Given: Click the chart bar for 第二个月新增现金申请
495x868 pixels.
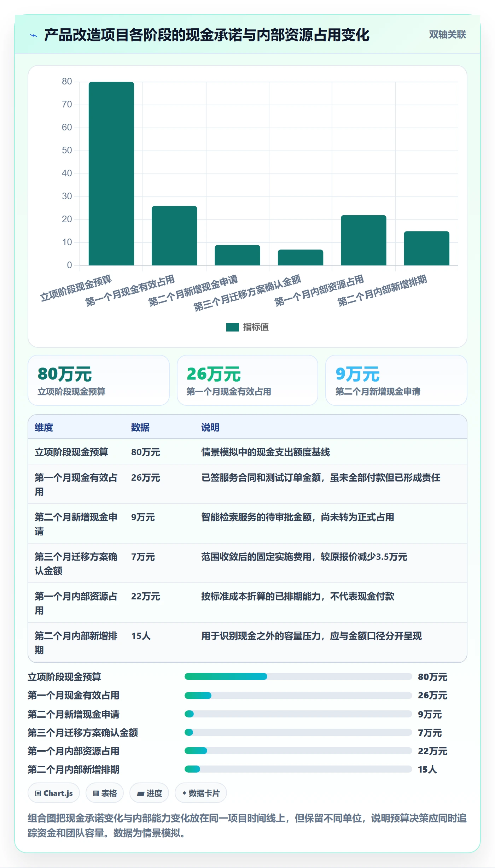Looking at the screenshot, I should coord(237,255).
